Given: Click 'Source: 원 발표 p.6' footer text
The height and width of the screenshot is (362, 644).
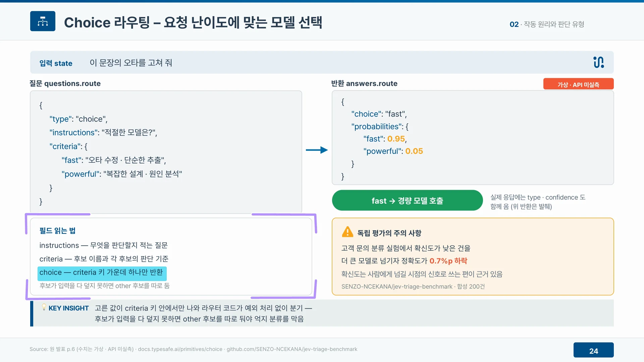Looking at the screenshot, I should [52, 349].
